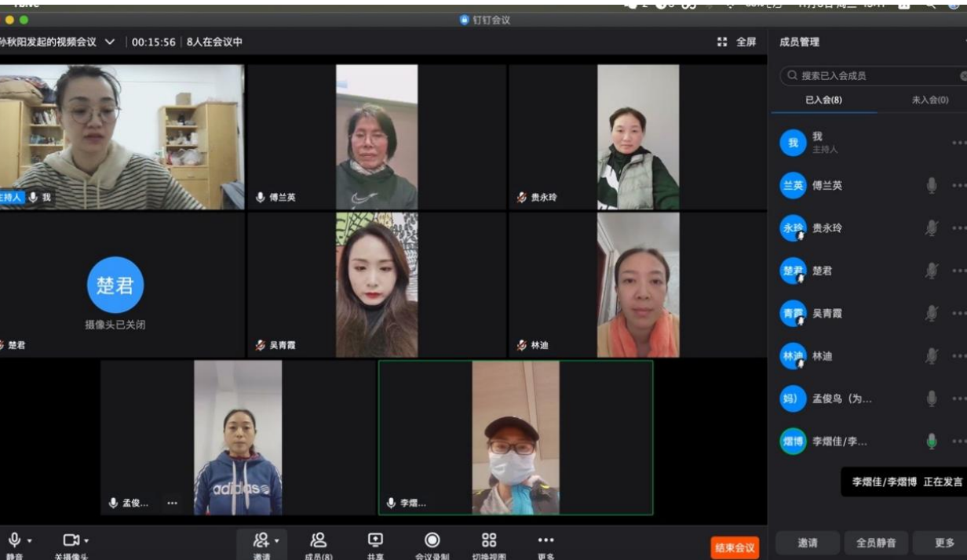967x560 pixels.
Task: Click the 共享 screen share icon
Action: (375, 540)
